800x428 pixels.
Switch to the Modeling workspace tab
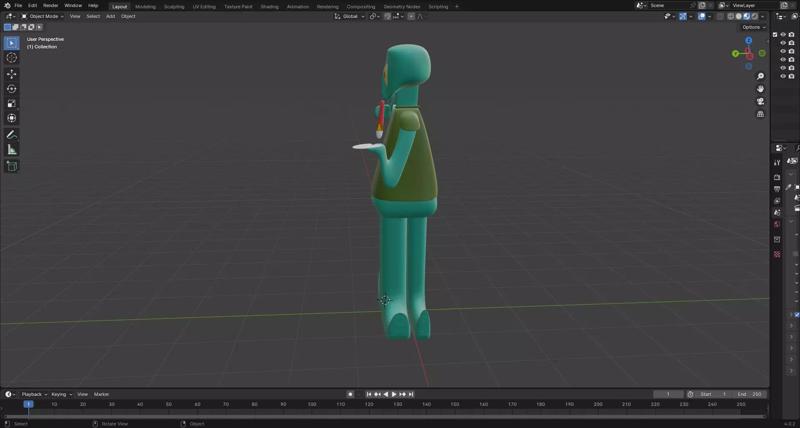[145, 7]
